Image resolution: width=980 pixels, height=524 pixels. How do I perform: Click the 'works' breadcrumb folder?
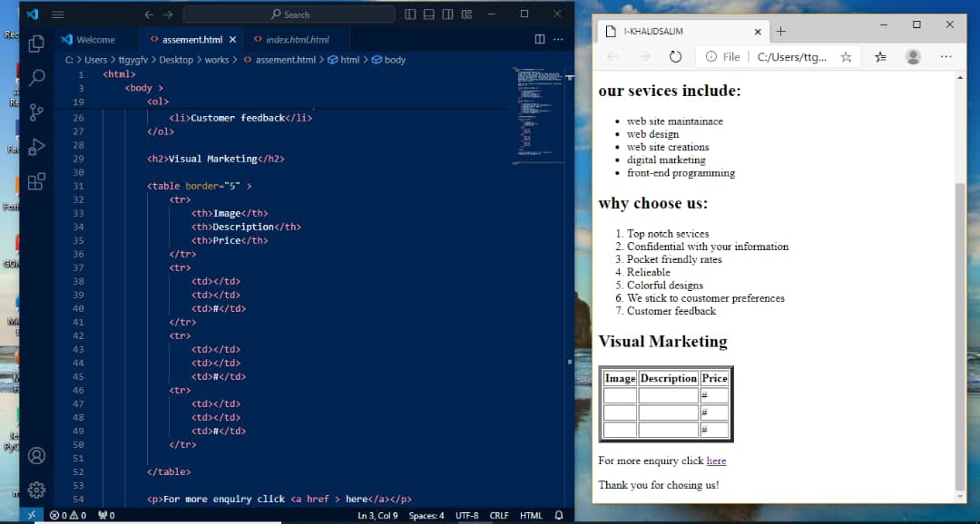click(217, 60)
